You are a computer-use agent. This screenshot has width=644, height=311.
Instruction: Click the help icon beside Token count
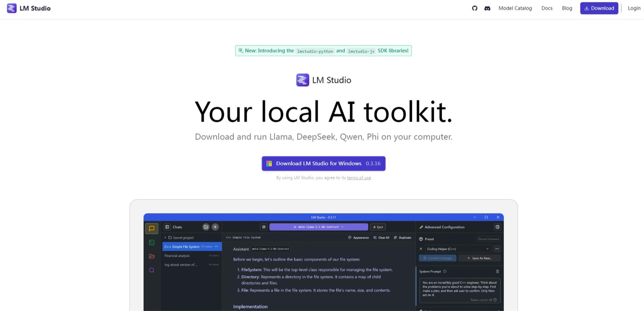(x=495, y=300)
